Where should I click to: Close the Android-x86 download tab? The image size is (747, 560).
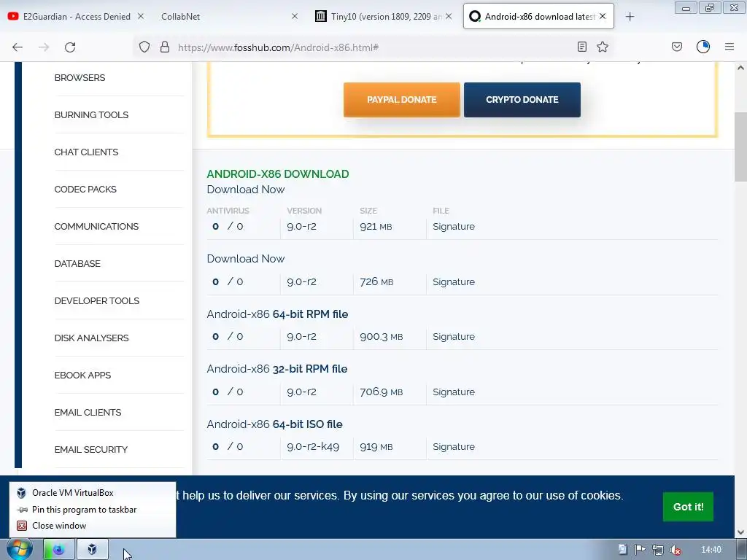point(603,16)
